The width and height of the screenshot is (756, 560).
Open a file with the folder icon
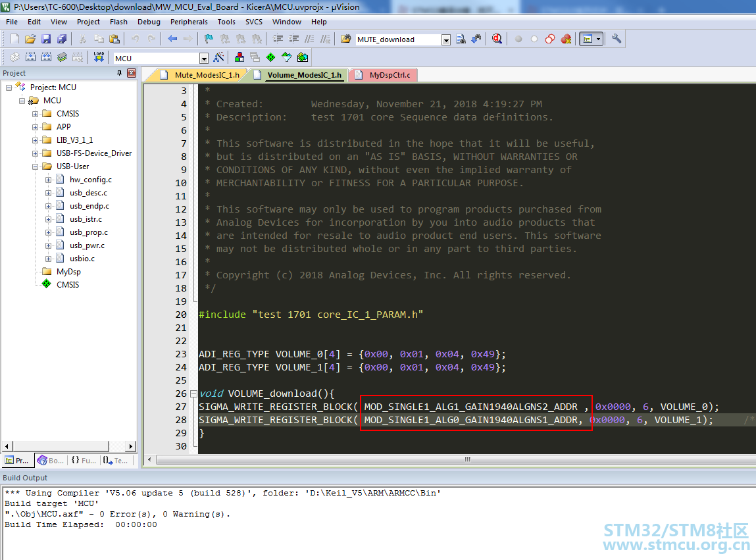(x=30, y=39)
